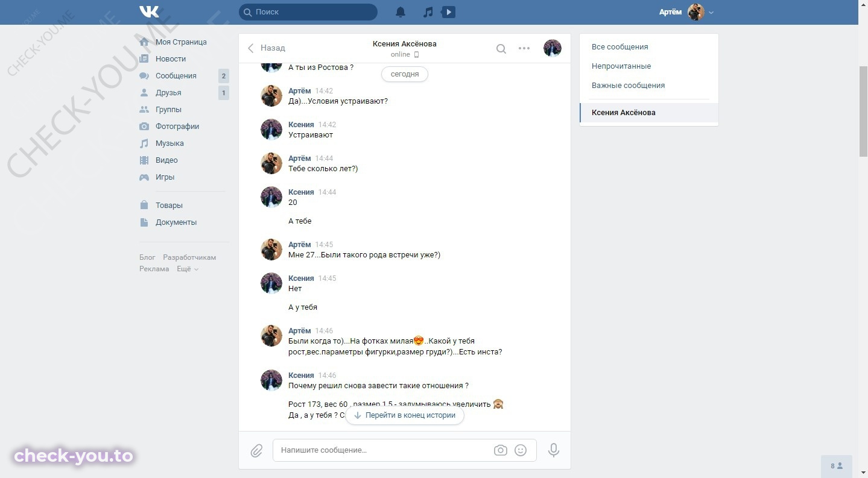The height and width of the screenshot is (478, 868).
Task: Open the emoji smiley picker
Action: point(521,450)
